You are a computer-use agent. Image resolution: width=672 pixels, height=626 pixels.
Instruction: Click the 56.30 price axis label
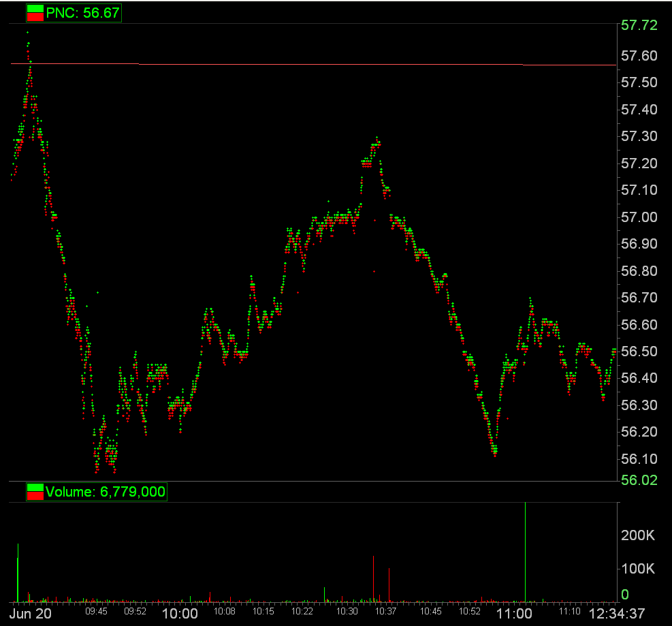pos(639,405)
